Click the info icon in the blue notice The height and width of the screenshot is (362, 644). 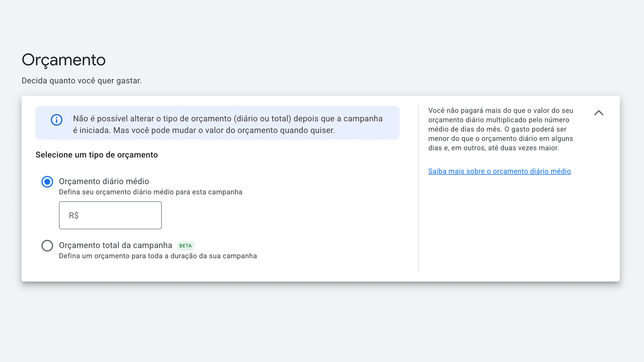click(x=56, y=120)
